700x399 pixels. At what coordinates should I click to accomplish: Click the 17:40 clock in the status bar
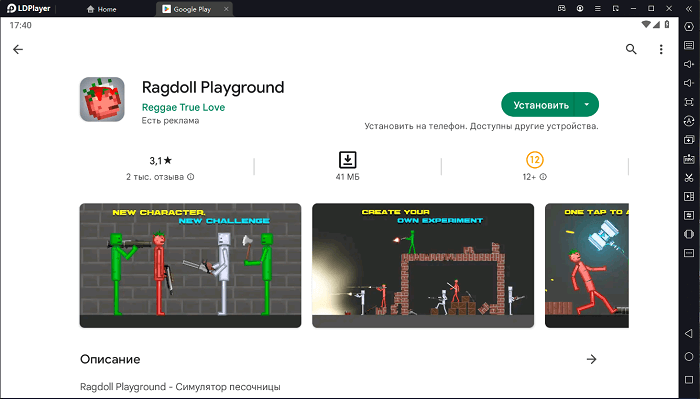21,25
